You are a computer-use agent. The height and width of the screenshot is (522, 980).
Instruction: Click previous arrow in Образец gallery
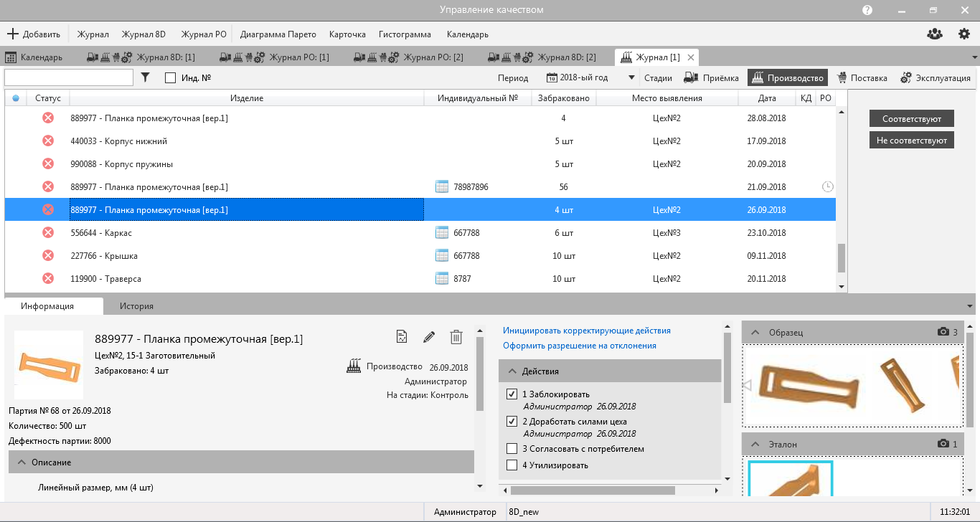[746, 386]
